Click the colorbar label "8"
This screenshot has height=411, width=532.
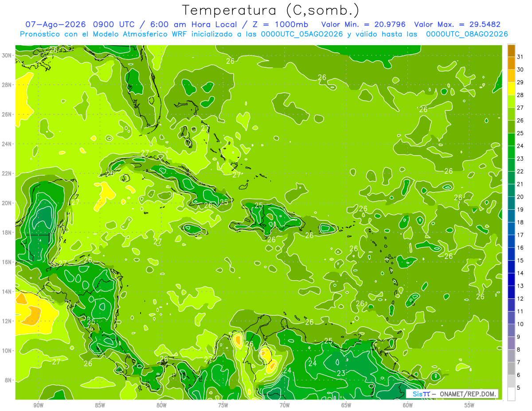click(518, 350)
